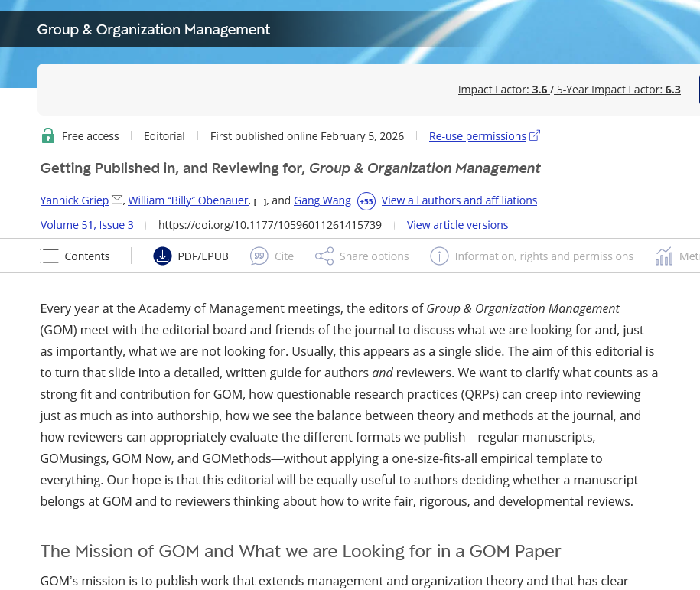The width and height of the screenshot is (700, 590).
Task: Click the Mission of GOM section heading
Action: point(301,552)
